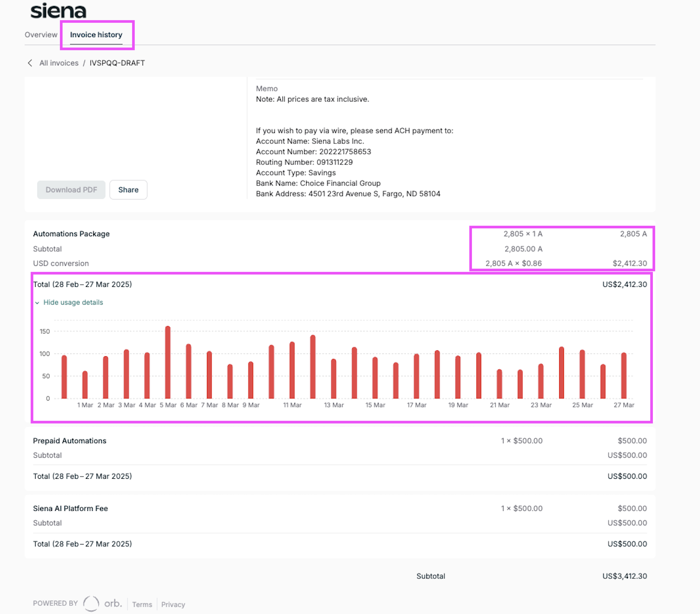Click the $2,412.30 USD conversion amount

(x=630, y=264)
